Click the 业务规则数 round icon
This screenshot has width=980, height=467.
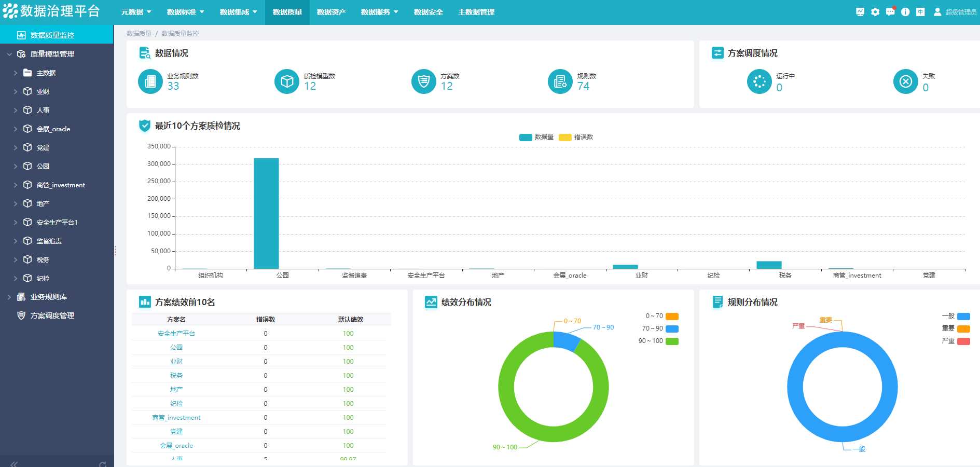click(150, 81)
